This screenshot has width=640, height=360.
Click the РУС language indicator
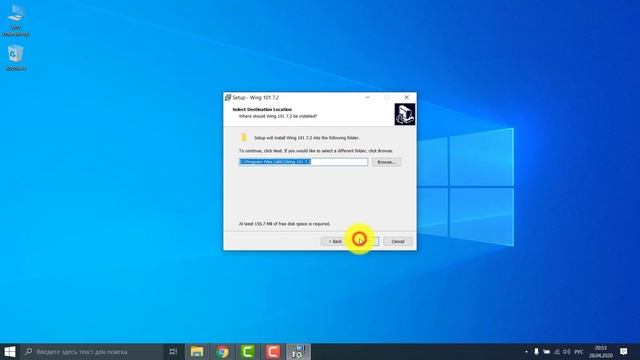pyautogui.click(x=579, y=351)
